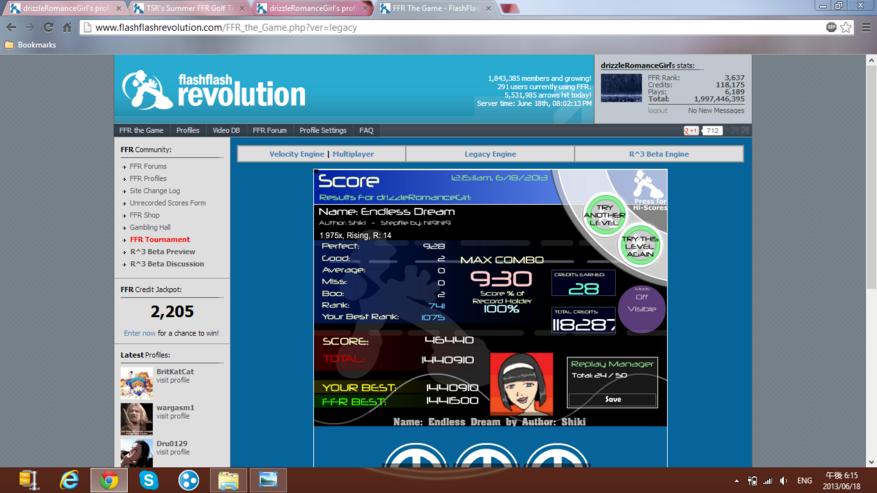Save the replay in Replay Manager
877x493 pixels.
[612, 400]
